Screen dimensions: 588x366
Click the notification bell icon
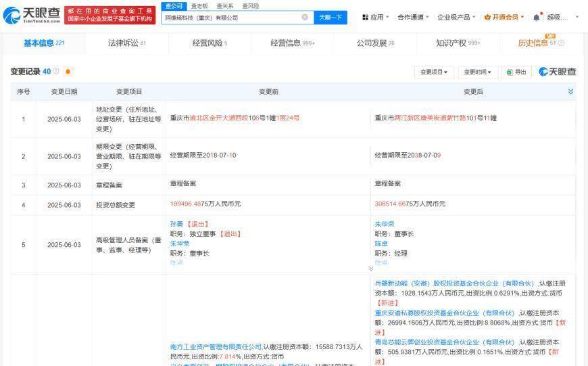click(x=536, y=18)
